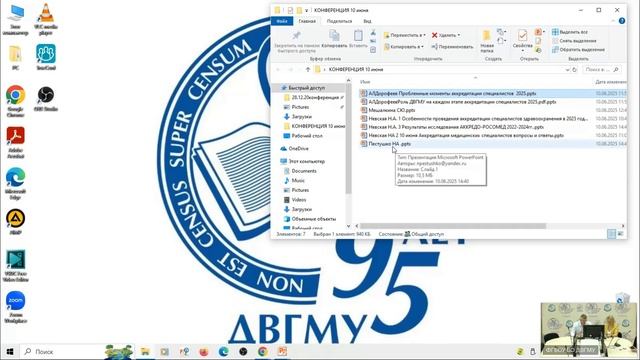Screen dimensions: 640x360
Task: Open the address bar history dropdown
Action: coord(567,70)
